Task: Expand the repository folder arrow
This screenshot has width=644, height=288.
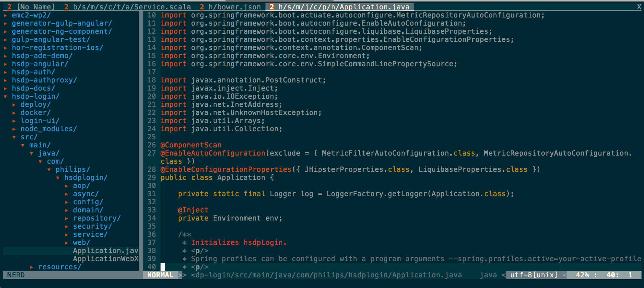Action: pos(67,218)
